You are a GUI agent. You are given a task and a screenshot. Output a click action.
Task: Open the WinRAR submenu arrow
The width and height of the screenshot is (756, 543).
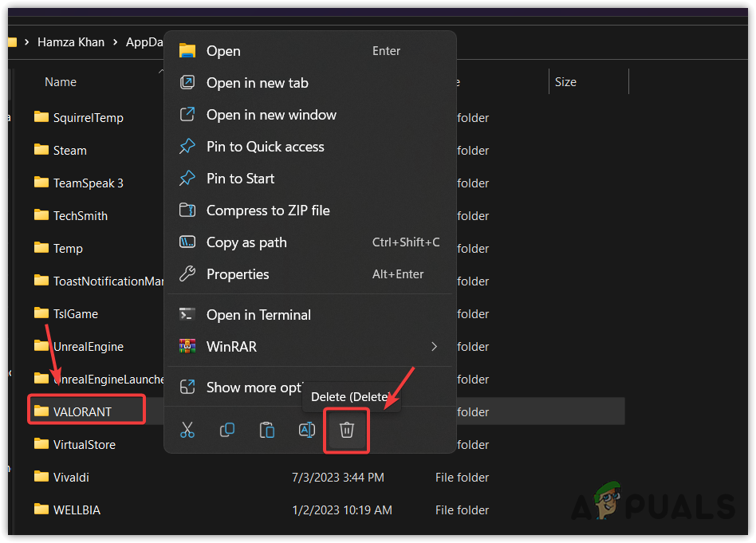tap(434, 347)
